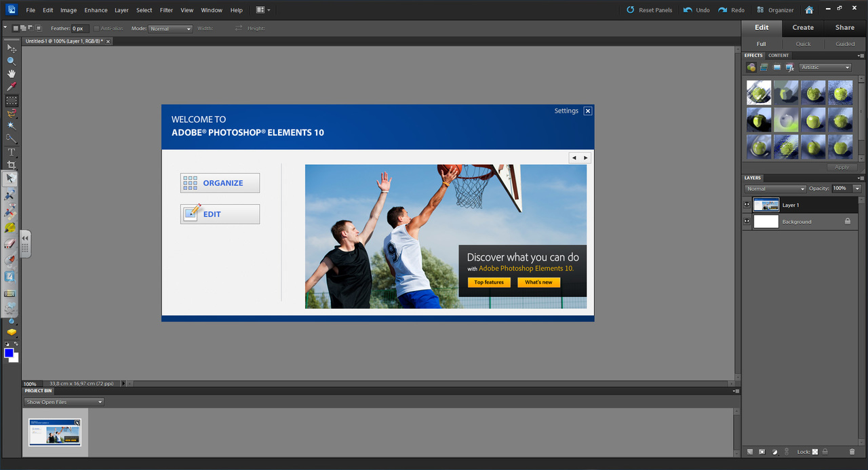Select Layer 1 thumbnail in Layers
The width and height of the screenshot is (868, 470).
coord(766,205)
